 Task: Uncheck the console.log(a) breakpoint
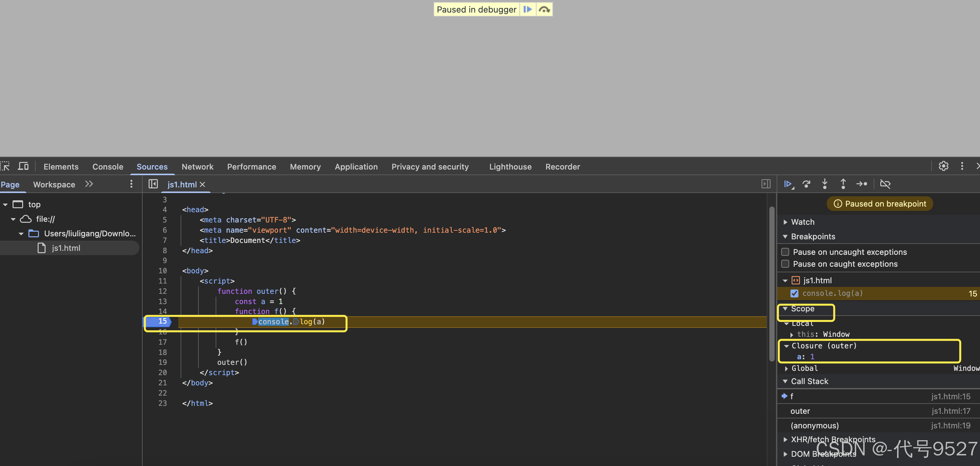tap(794, 293)
